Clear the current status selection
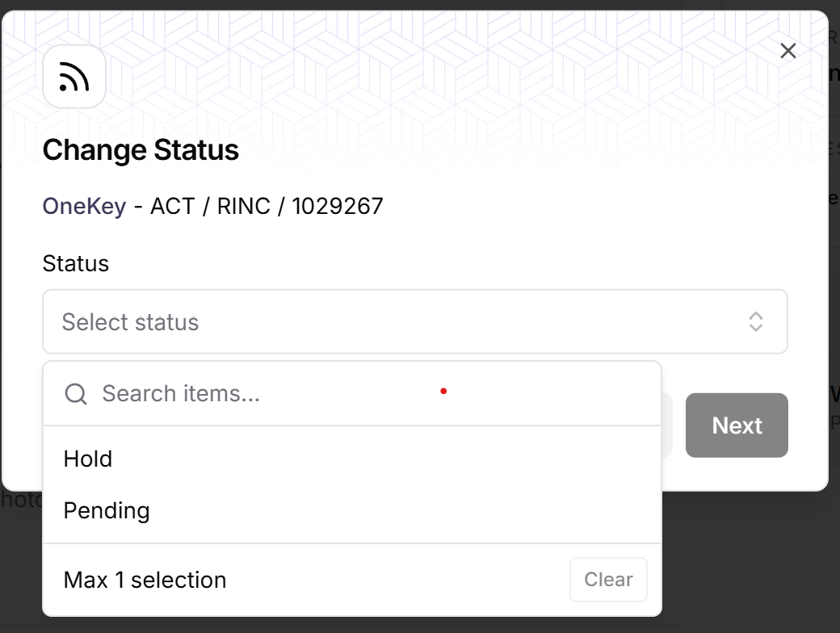840x633 pixels. click(x=608, y=580)
